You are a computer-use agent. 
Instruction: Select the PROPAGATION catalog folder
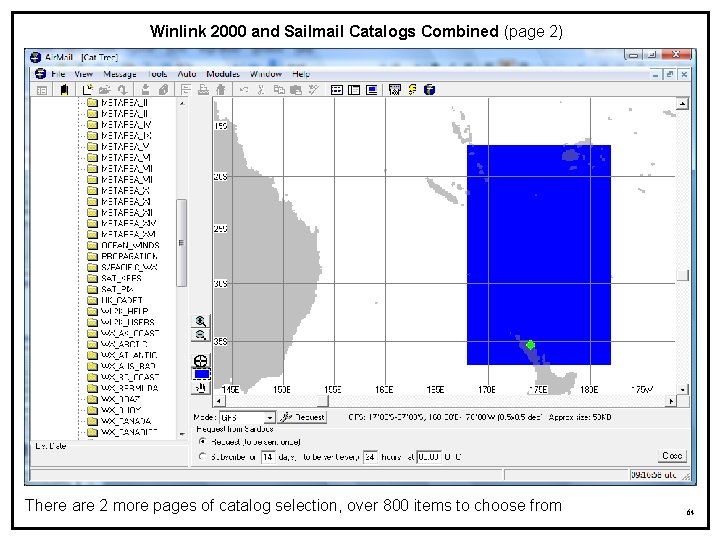(123, 256)
